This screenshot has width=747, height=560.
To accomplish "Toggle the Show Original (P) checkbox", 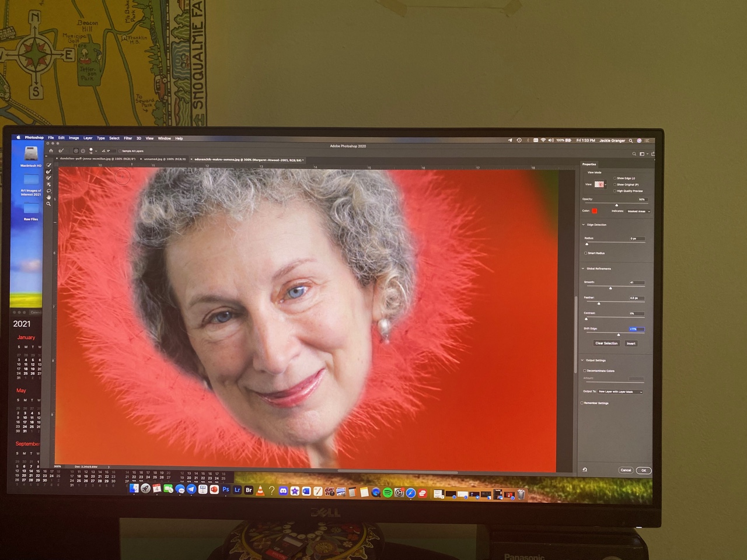I will pyautogui.click(x=615, y=184).
